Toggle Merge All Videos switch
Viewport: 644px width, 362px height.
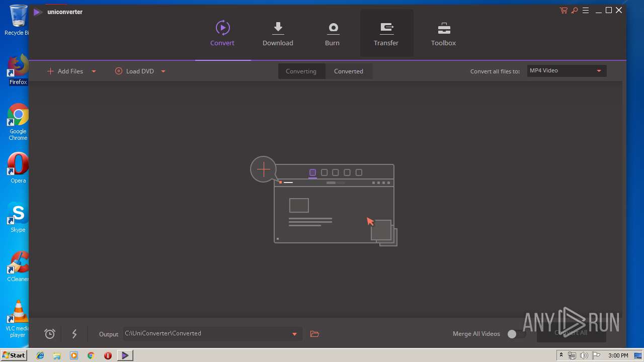tap(516, 334)
